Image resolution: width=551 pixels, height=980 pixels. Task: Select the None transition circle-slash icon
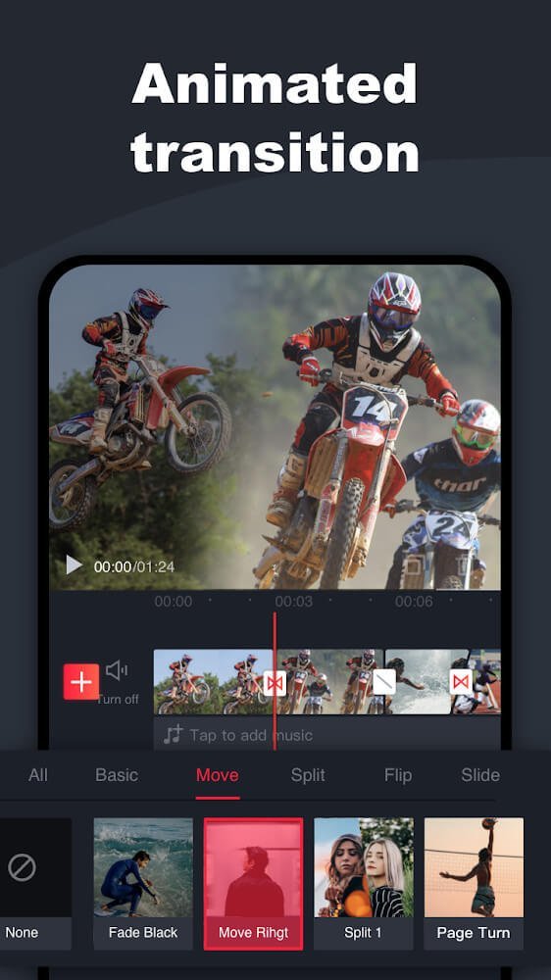coord(22,867)
